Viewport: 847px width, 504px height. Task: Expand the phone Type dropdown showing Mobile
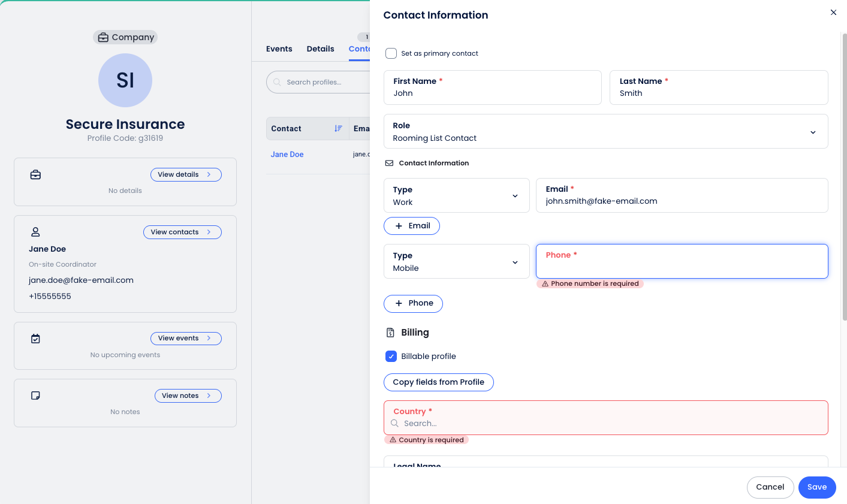click(456, 262)
